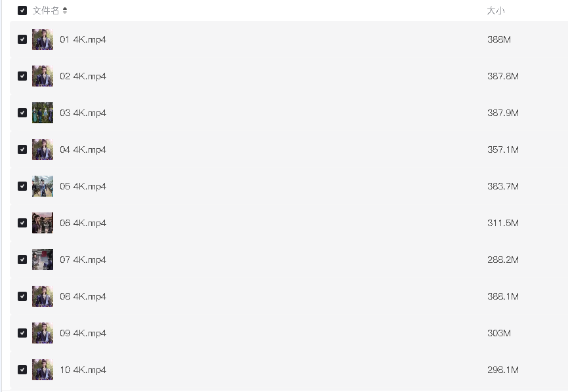Image resolution: width=568 pixels, height=392 pixels.
Task: Open the file named 08 4K.mp4
Action: point(83,296)
